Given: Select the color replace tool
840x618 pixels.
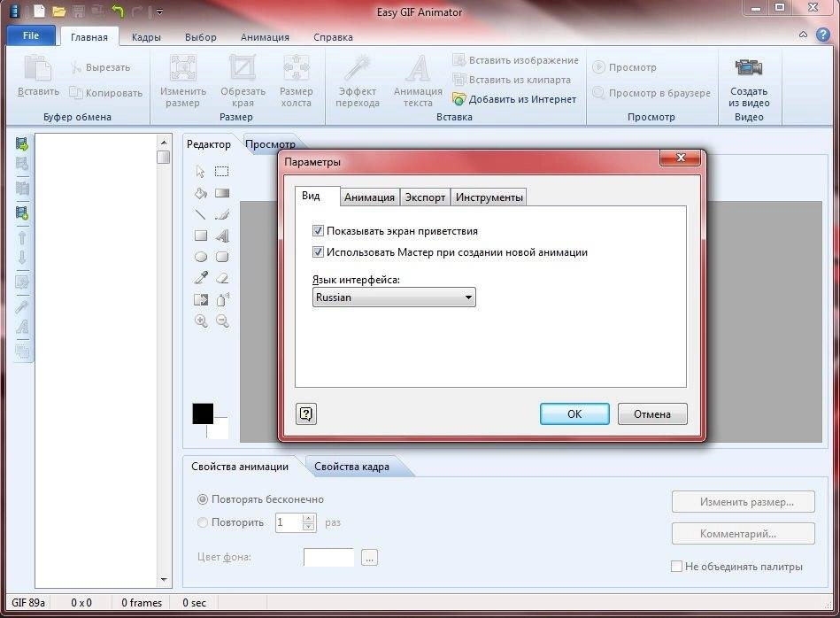Looking at the screenshot, I should (x=200, y=299).
